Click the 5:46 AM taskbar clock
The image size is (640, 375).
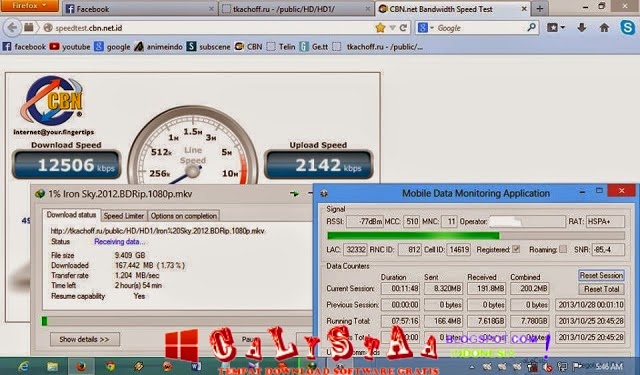(609, 366)
